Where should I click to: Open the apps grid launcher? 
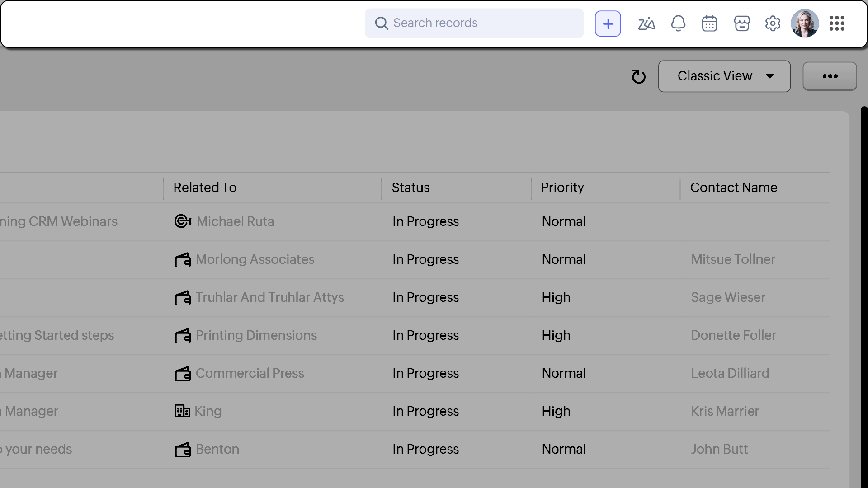837,23
